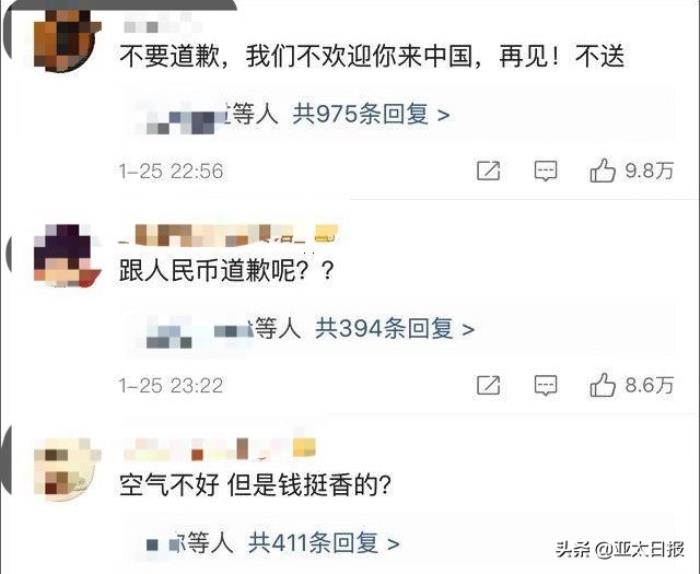The height and width of the screenshot is (574, 700).
Task: Like the comment with 9.8万 likes
Action: pyautogui.click(x=602, y=171)
